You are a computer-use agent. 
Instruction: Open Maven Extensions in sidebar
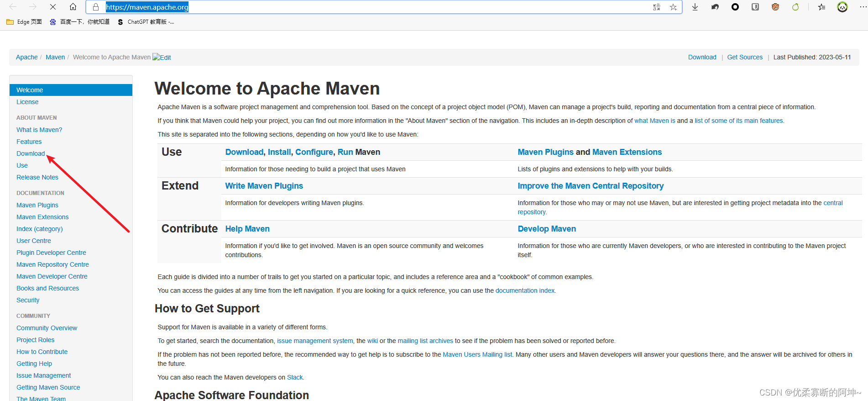[42, 217]
